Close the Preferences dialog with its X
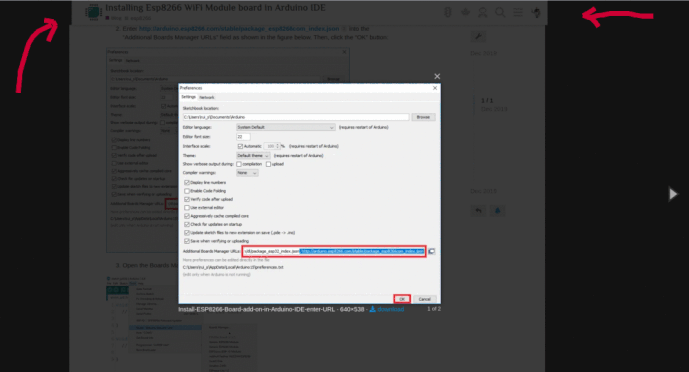The width and height of the screenshot is (689, 372). [435, 88]
